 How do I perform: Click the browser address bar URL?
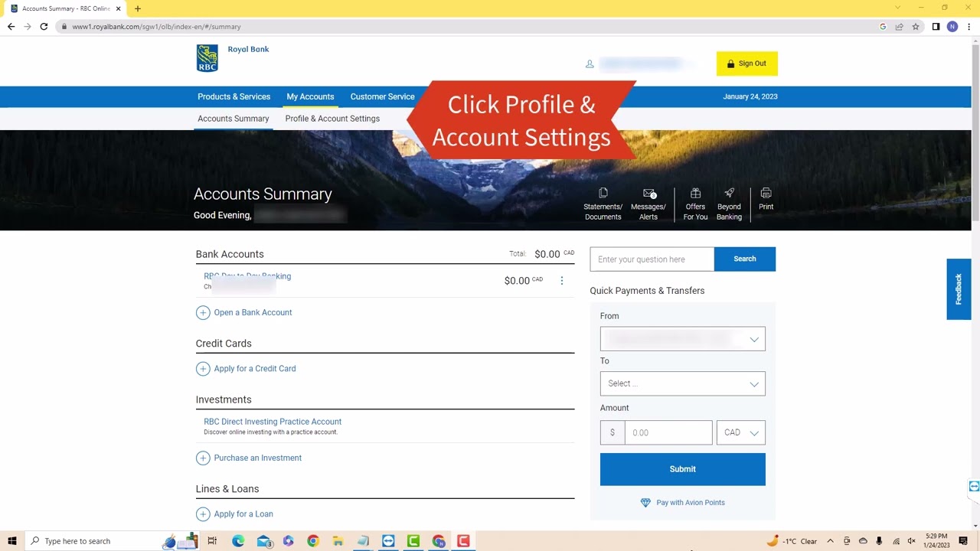(157, 27)
